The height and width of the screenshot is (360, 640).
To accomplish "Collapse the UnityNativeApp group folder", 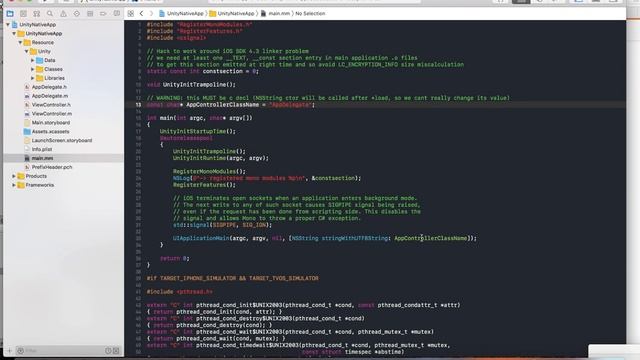I will tap(14, 33).
